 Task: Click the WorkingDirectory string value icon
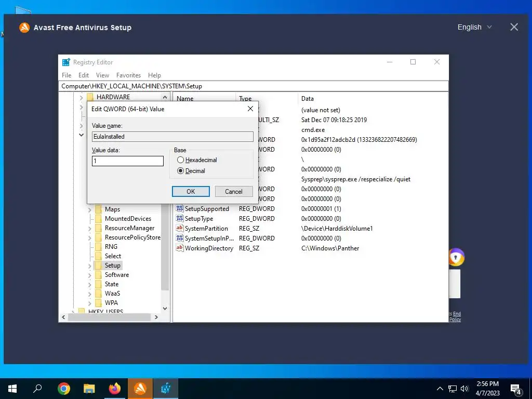click(179, 248)
